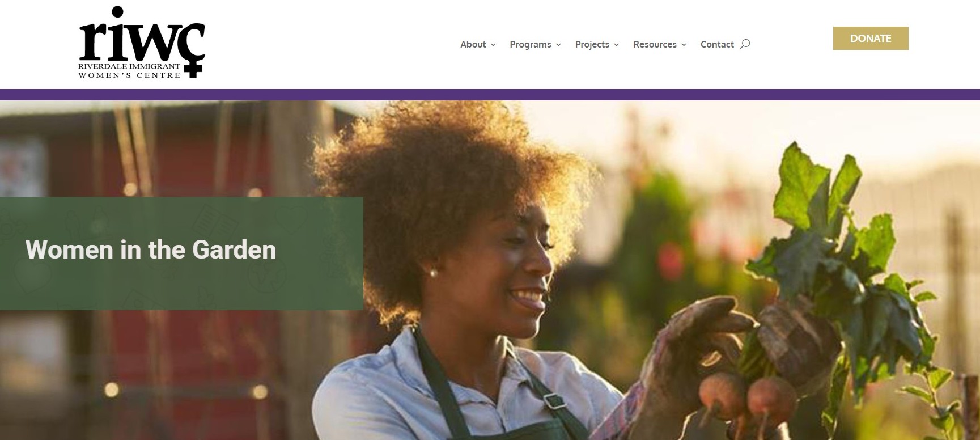Open the About menu item
The height and width of the screenshot is (440, 980).
coord(473,44)
